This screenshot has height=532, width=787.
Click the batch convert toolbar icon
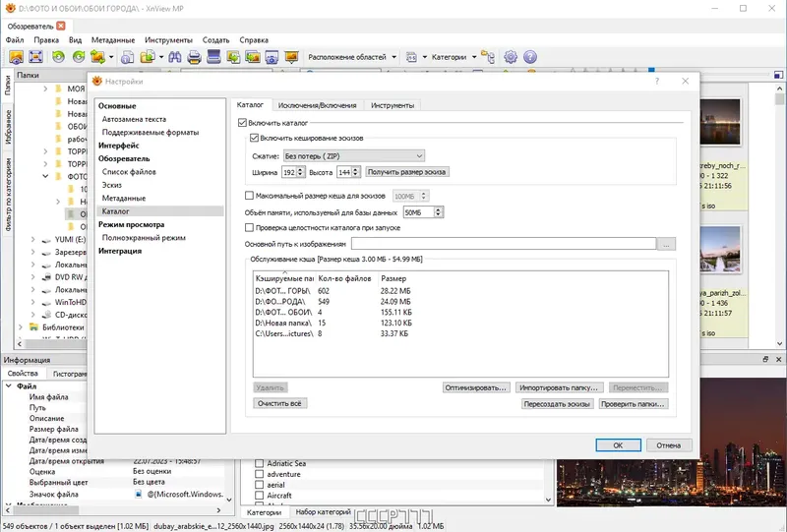[x=253, y=57]
